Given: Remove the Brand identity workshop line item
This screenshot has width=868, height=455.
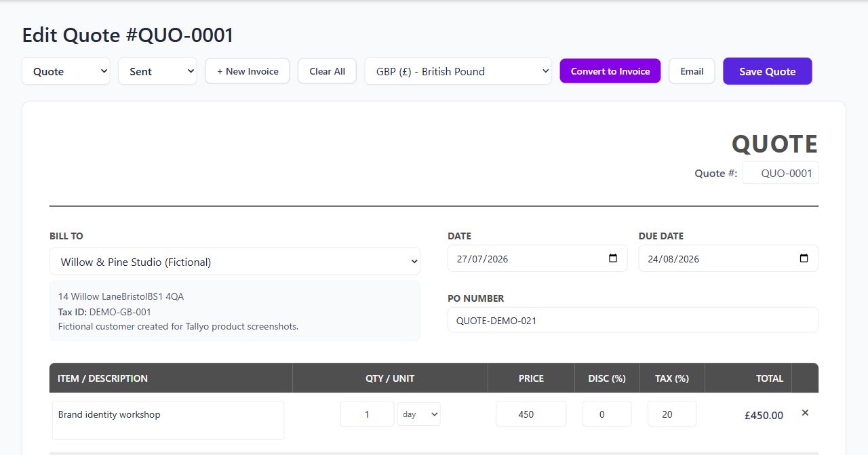Looking at the screenshot, I should click(805, 412).
